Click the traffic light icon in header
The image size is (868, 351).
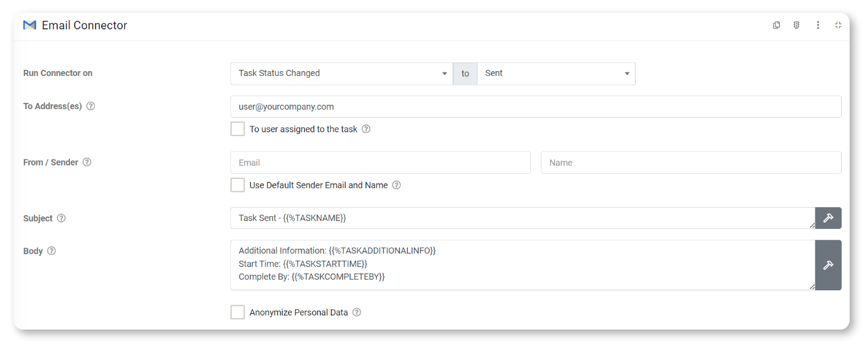[796, 25]
